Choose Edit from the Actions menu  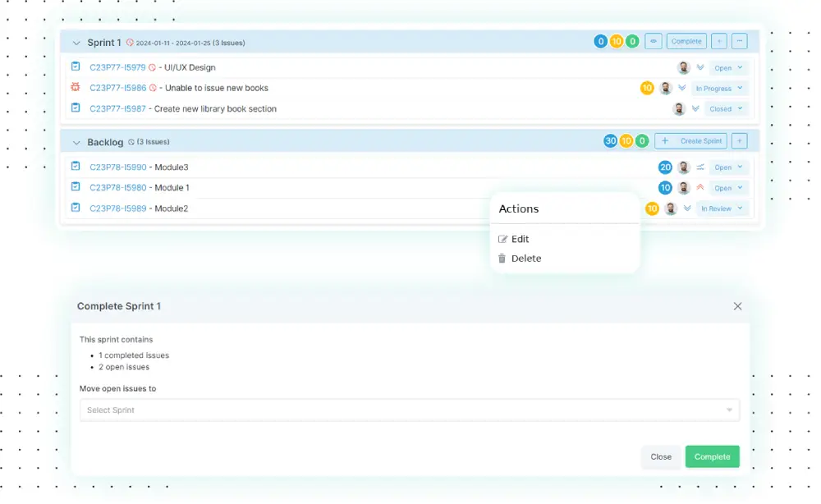(x=520, y=239)
